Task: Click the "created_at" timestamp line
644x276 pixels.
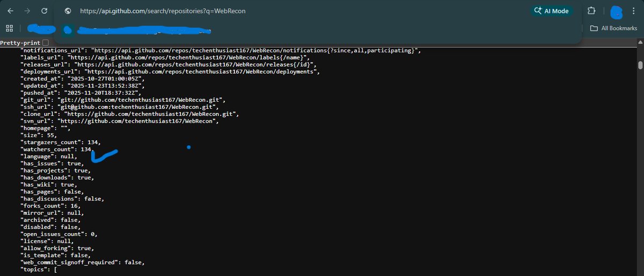Action: (x=83, y=78)
